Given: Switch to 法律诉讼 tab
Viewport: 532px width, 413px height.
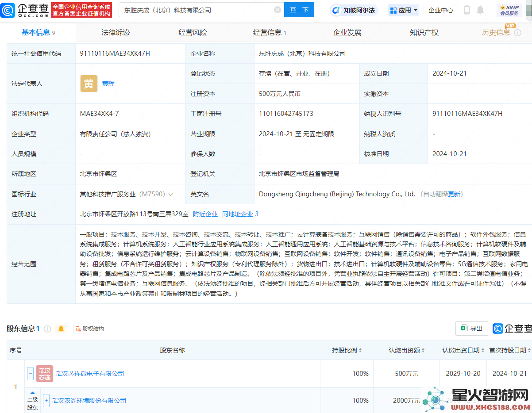Looking at the screenshot, I should point(116,32).
